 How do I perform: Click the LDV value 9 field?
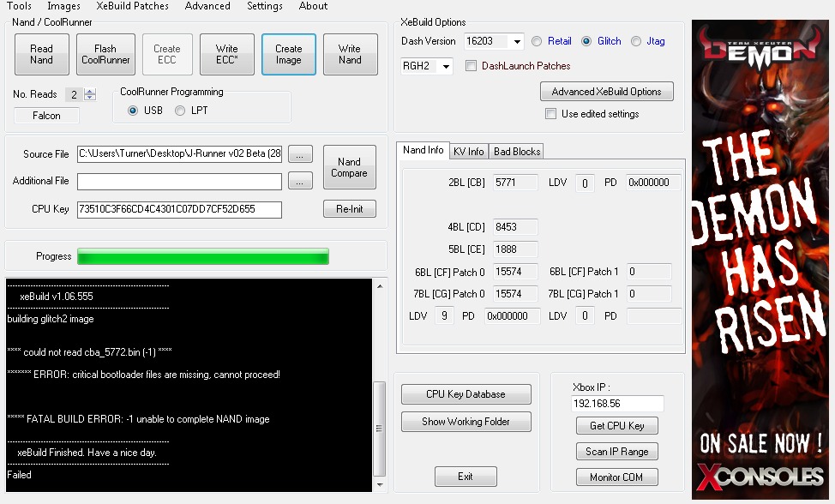point(444,315)
